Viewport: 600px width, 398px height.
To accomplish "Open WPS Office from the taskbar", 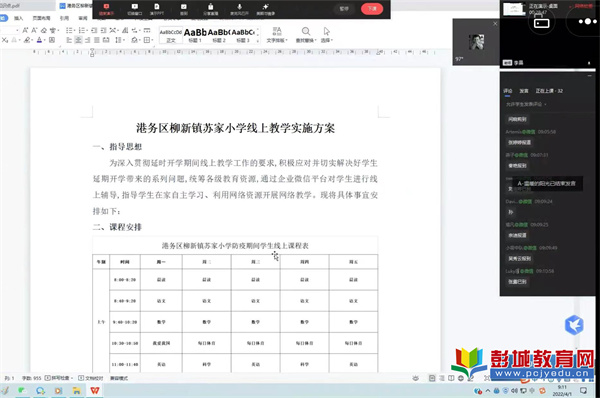I will [x=95, y=390].
